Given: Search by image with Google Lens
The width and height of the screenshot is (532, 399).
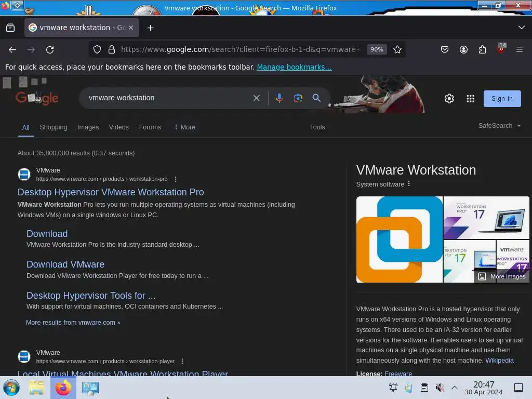Looking at the screenshot, I should 298,98.
